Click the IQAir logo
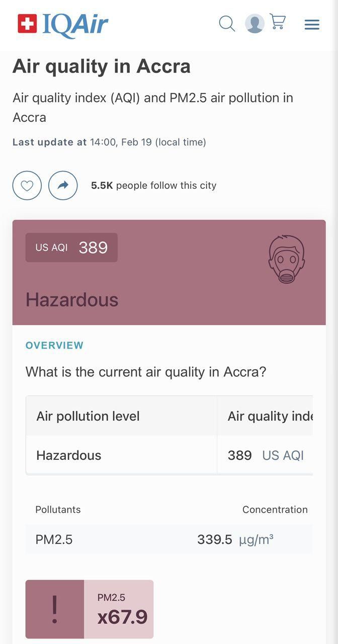 63,25
